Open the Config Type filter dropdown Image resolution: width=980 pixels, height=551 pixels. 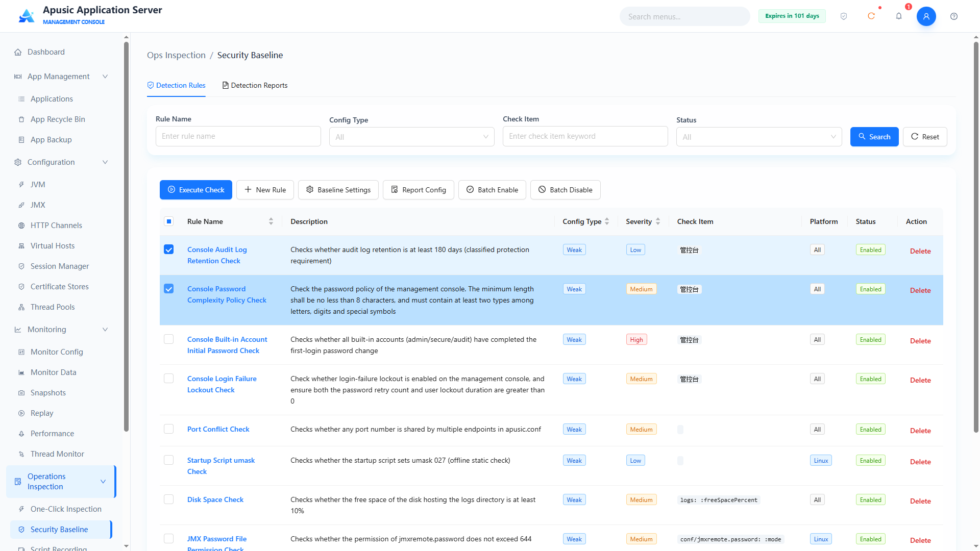(x=412, y=137)
